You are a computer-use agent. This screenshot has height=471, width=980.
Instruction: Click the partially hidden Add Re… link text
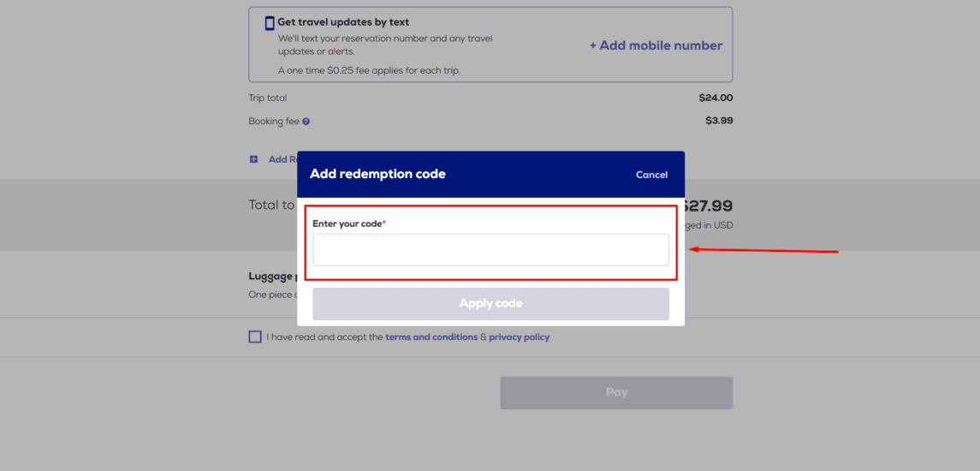pos(282,159)
